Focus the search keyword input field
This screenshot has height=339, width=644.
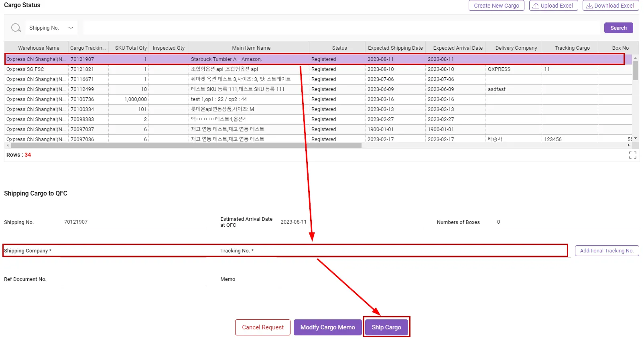(x=341, y=28)
